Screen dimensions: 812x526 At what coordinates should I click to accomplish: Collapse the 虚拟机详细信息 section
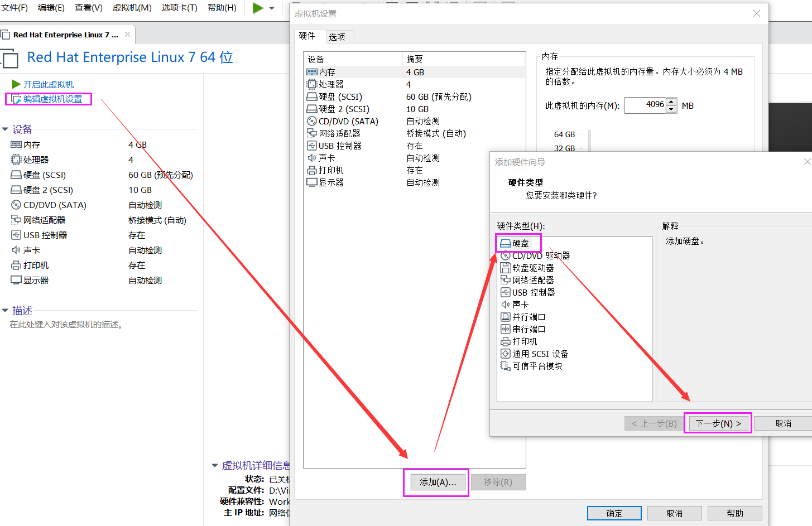[x=215, y=465]
